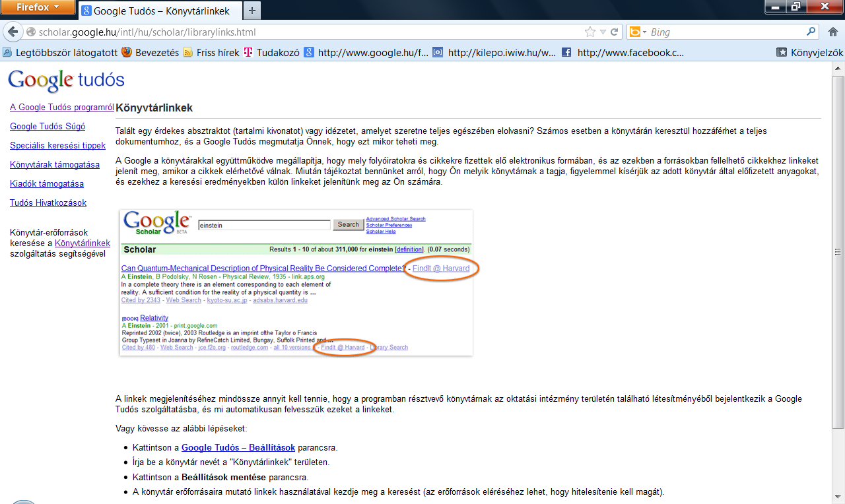Click the vertical scrollbar thumb

[x=838, y=251]
